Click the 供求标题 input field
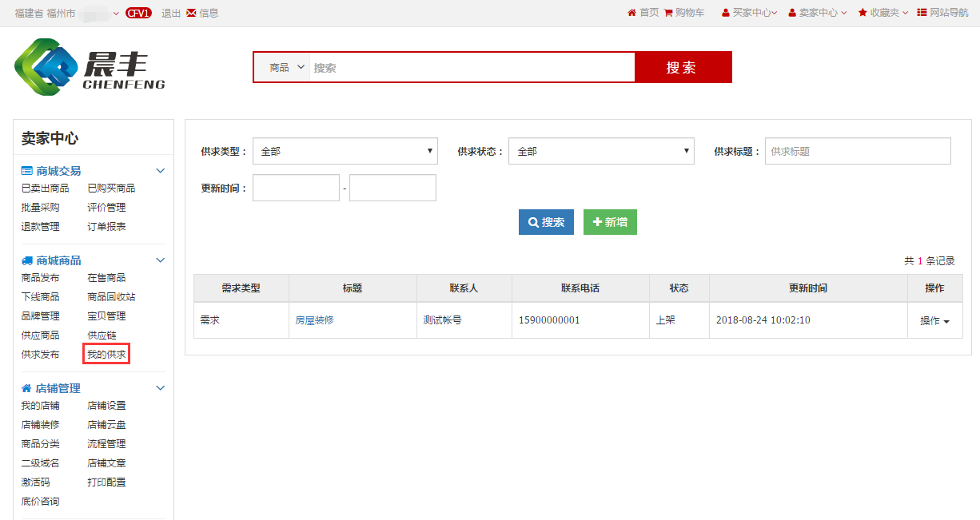This screenshot has height=520, width=980. (858, 151)
